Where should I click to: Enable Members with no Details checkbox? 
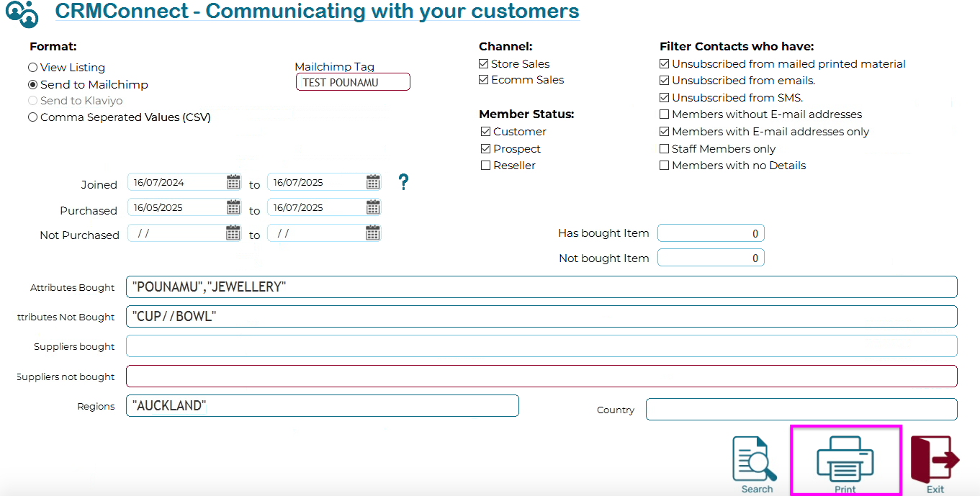click(665, 166)
